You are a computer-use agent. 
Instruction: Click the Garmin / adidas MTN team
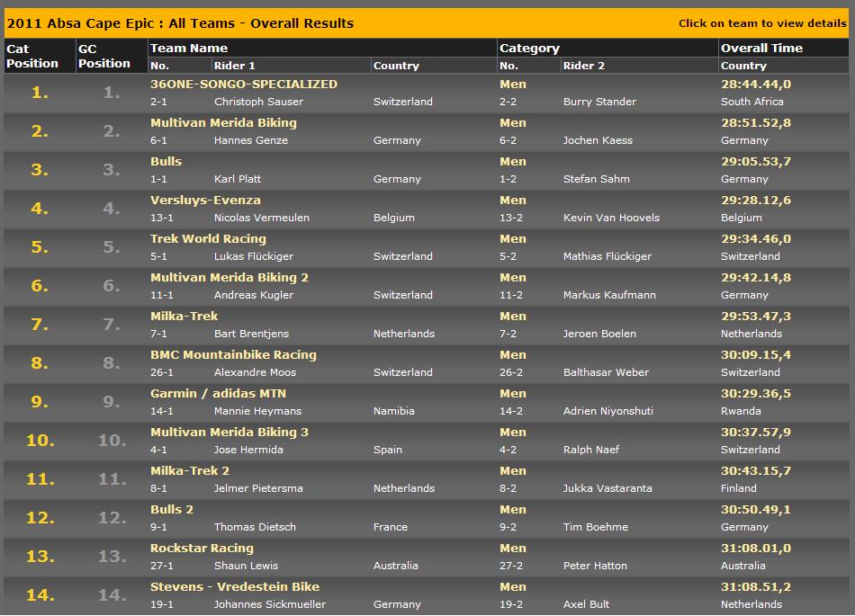(x=218, y=393)
